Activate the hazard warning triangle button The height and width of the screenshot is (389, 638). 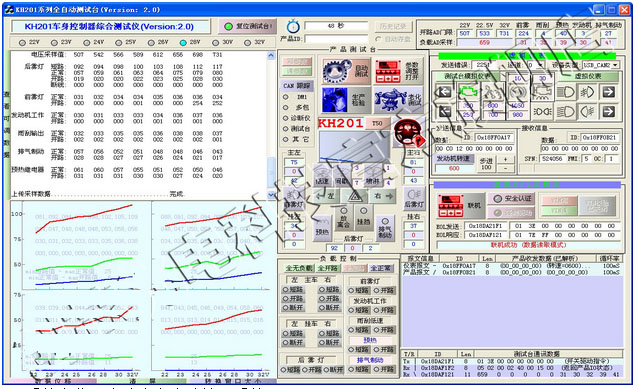tap(355, 197)
